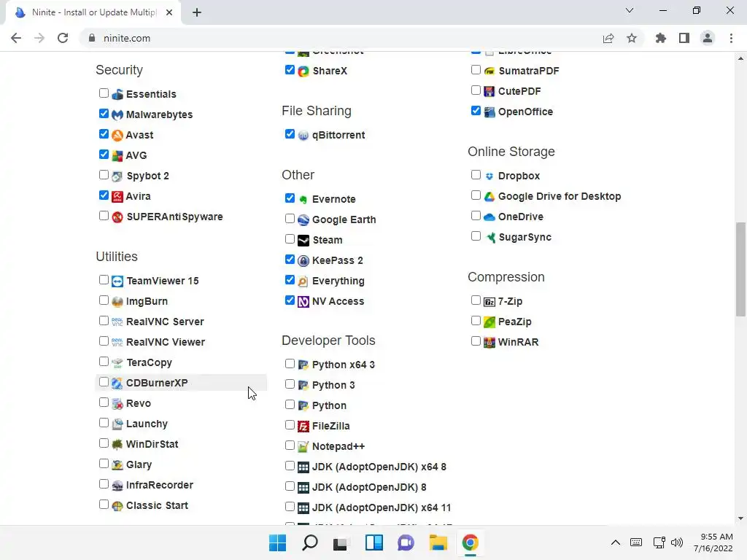Open the Widgets panel from the taskbar
Viewport: 747px width, 560px height.
click(x=374, y=542)
